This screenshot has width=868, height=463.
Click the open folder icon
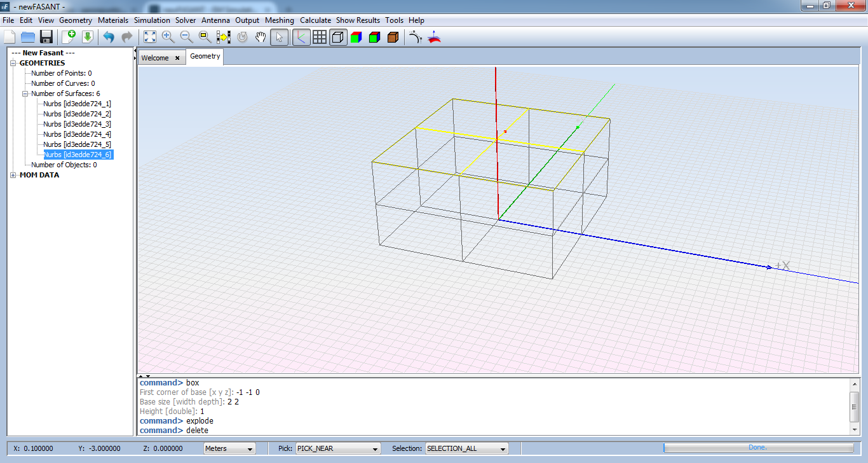tap(28, 37)
